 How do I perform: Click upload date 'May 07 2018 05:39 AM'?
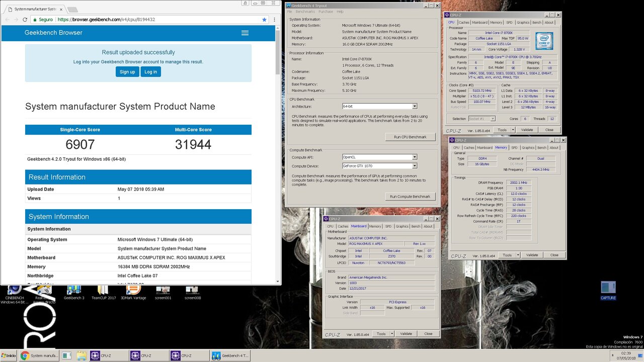pos(141,189)
